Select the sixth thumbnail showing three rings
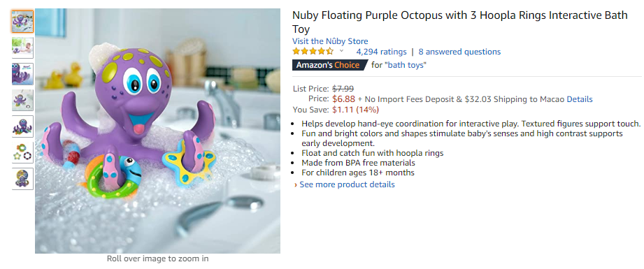The width and height of the screenshot is (644, 269). point(22,153)
